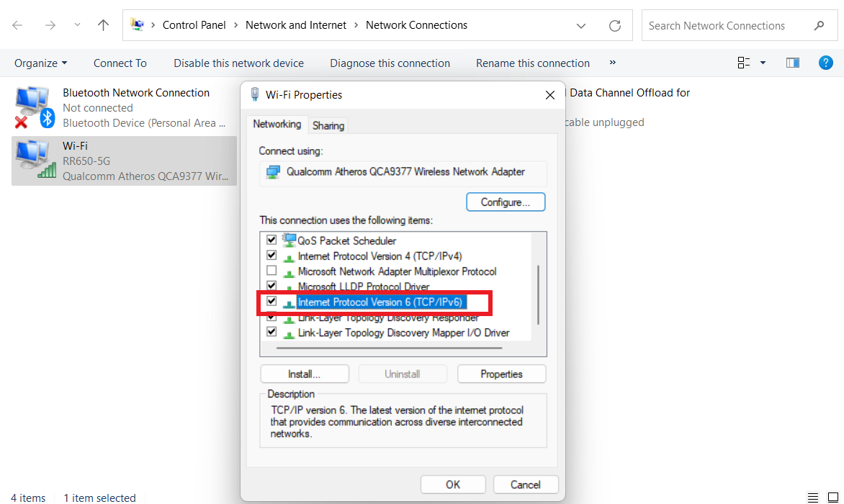Open the overflow chevron menu on command bar

612,63
